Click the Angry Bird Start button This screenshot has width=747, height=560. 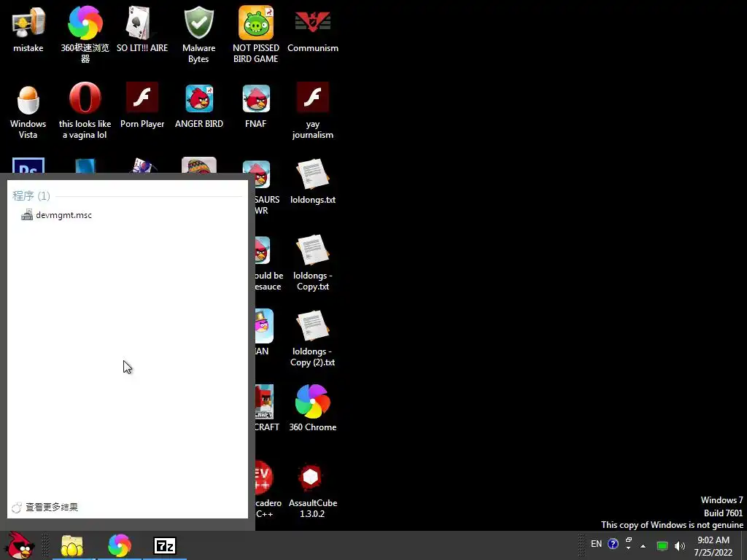pyautogui.click(x=20, y=545)
